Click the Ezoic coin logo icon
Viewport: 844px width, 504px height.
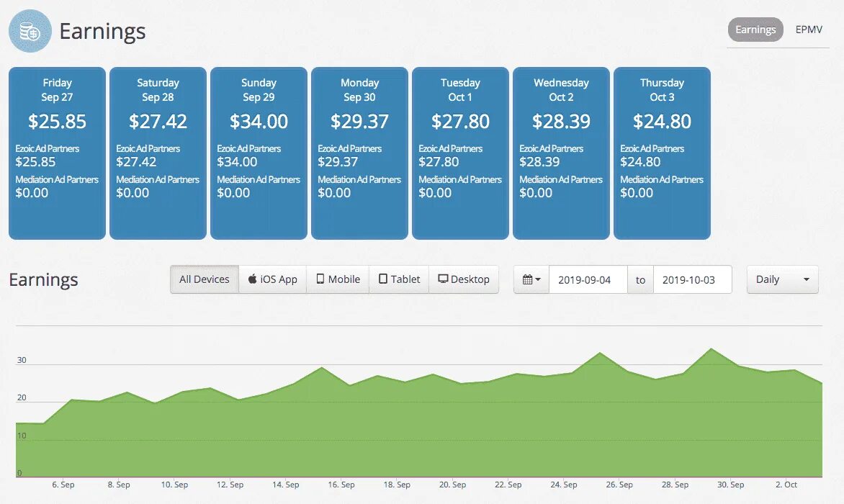pyautogui.click(x=29, y=31)
